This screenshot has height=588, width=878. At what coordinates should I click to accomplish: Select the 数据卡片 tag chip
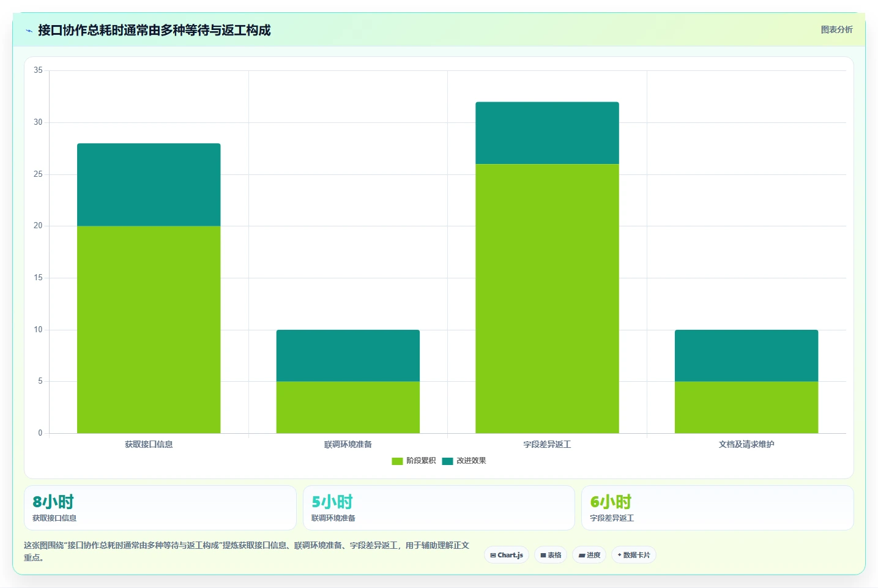(x=634, y=555)
